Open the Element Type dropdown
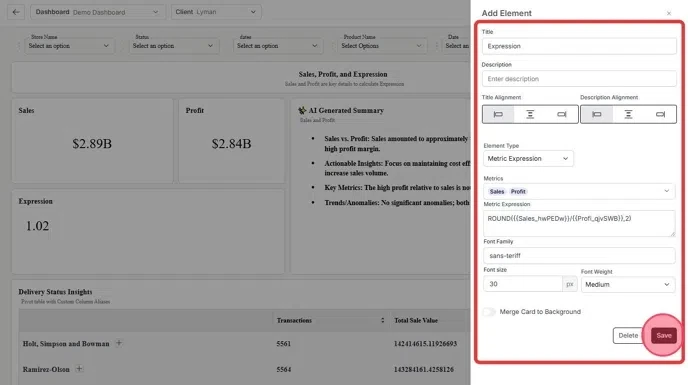This screenshot has height=385, width=688. (528, 158)
